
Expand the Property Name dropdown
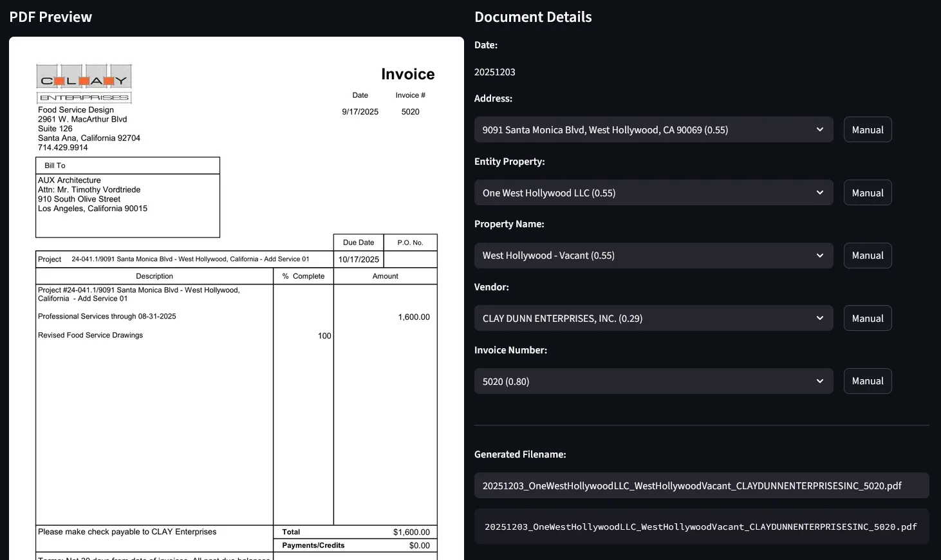tap(653, 256)
